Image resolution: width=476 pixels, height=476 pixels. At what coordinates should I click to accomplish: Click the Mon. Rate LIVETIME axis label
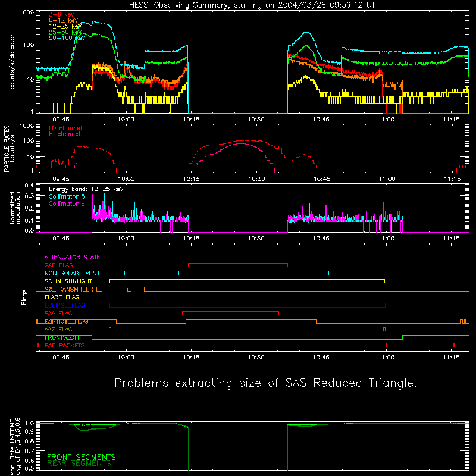tap(15, 447)
